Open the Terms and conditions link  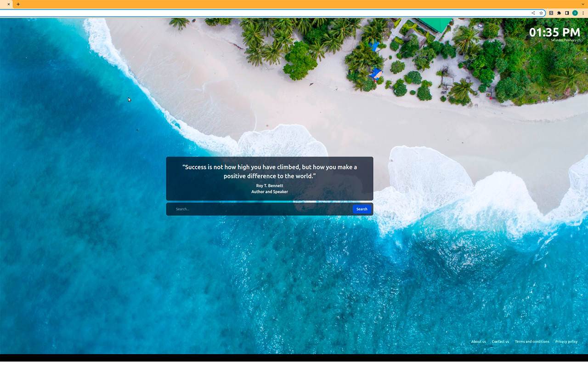[x=532, y=342]
